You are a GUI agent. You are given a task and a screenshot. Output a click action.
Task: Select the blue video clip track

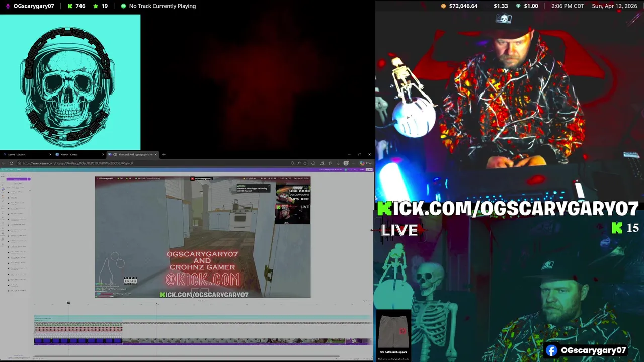[x=78, y=341]
